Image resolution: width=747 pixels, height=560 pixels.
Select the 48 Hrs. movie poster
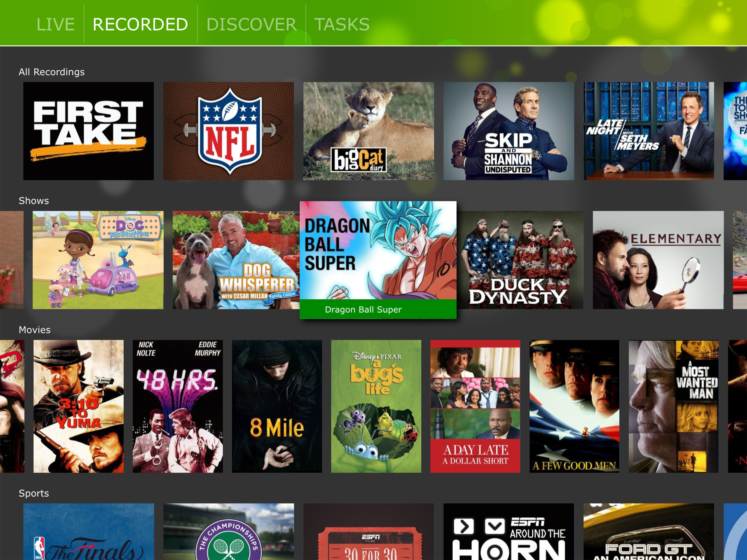[x=178, y=406]
